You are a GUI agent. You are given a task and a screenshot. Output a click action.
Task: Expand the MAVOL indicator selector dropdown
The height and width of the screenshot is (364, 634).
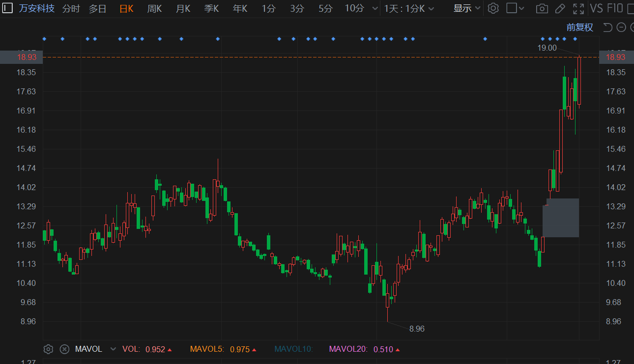tap(113, 349)
